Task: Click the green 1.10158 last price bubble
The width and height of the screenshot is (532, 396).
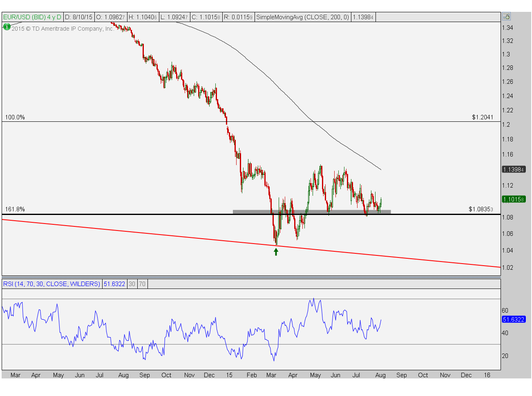Action: tap(514, 199)
